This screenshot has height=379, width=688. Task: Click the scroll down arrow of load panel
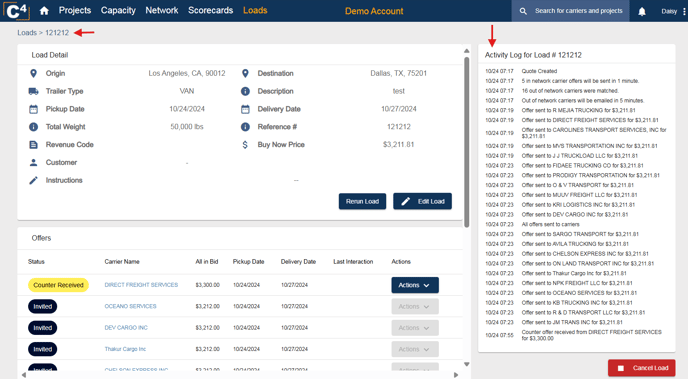point(467,365)
